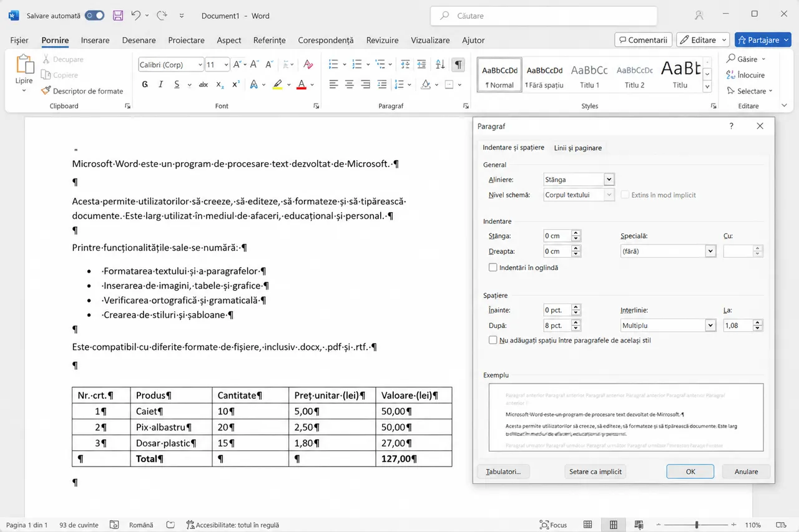Switch to the Inserare tab
The height and width of the screenshot is (532, 799).
pos(95,40)
